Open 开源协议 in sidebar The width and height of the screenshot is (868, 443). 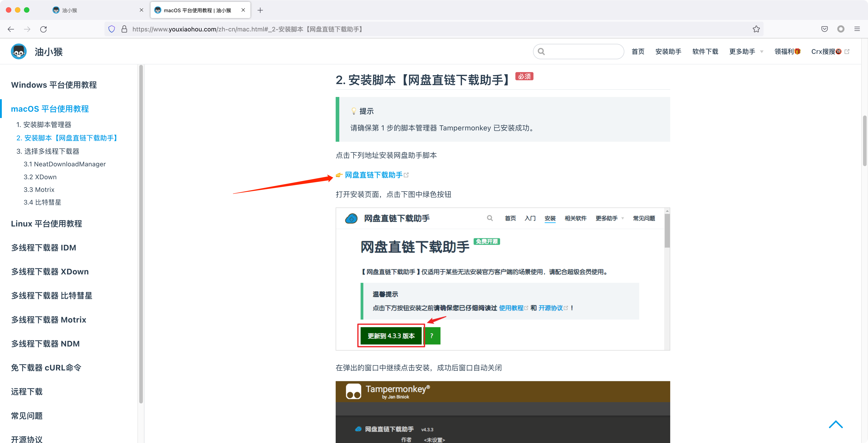[27, 439]
